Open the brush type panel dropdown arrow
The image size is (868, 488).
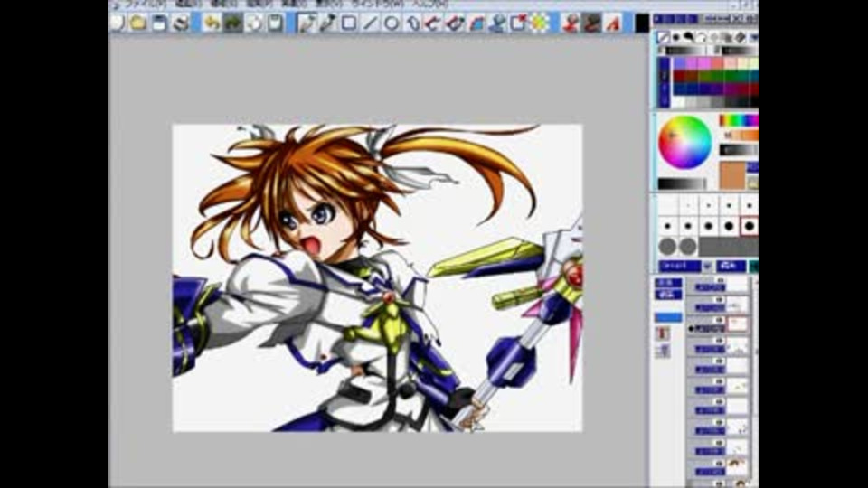click(754, 37)
